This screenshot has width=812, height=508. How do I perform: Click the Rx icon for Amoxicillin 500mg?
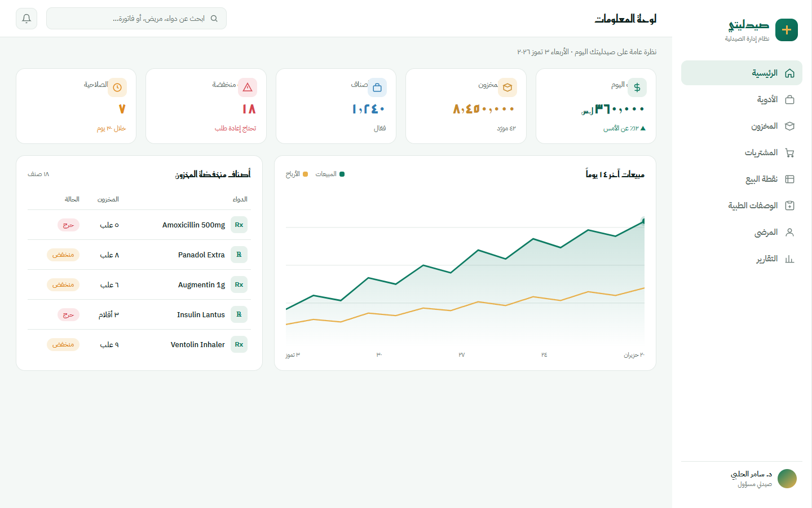coord(239,225)
